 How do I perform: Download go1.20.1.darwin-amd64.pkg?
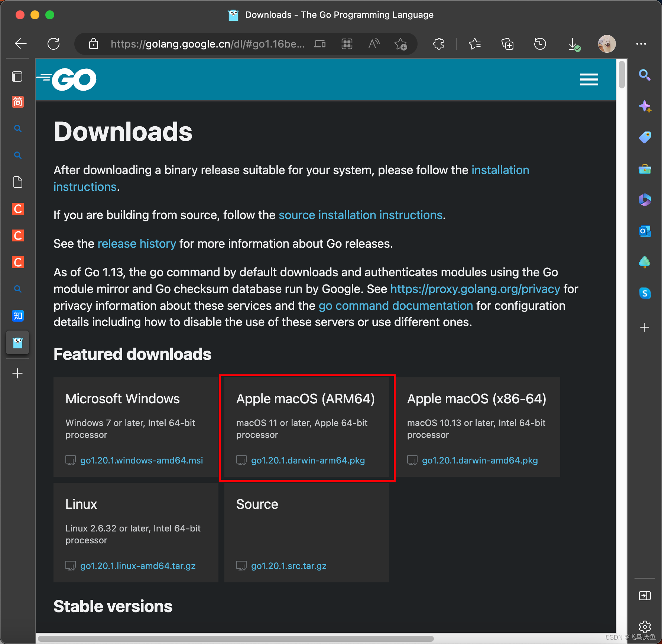[480, 461]
